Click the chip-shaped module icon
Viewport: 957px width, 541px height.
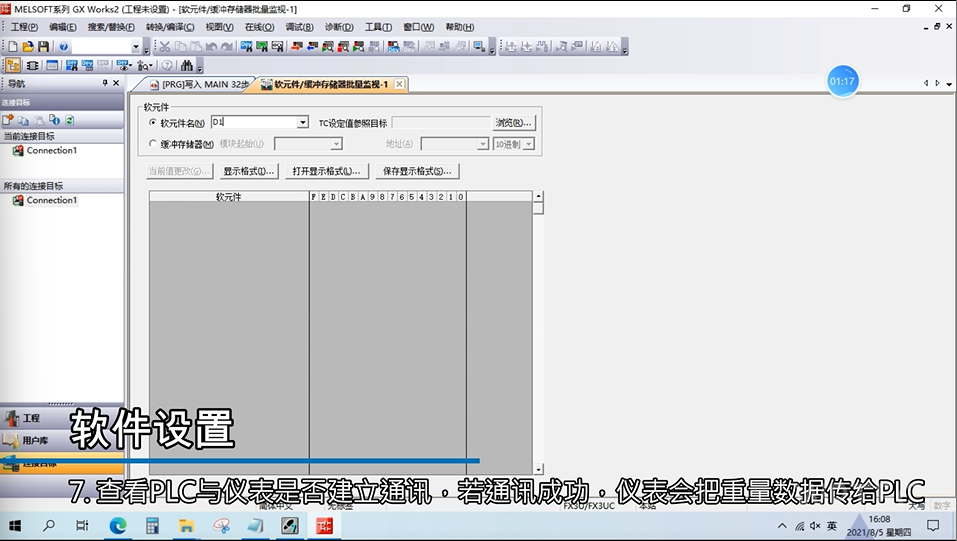(x=32, y=65)
